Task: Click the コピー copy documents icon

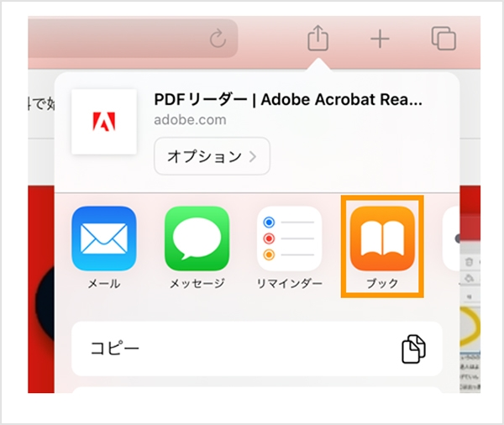Action: point(413,349)
